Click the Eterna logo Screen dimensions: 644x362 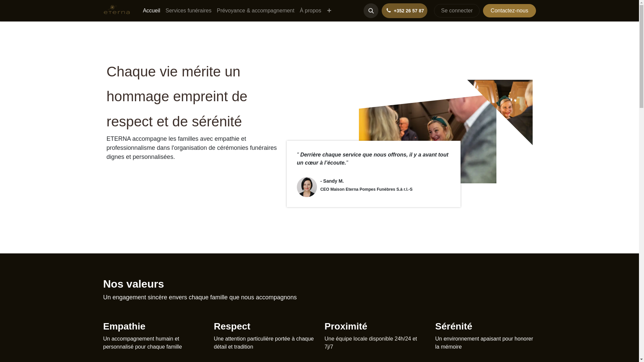pyautogui.click(x=117, y=10)
